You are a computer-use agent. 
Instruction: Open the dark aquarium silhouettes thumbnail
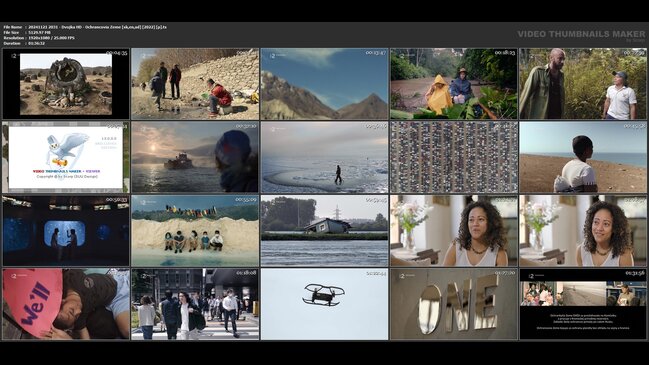66,231
